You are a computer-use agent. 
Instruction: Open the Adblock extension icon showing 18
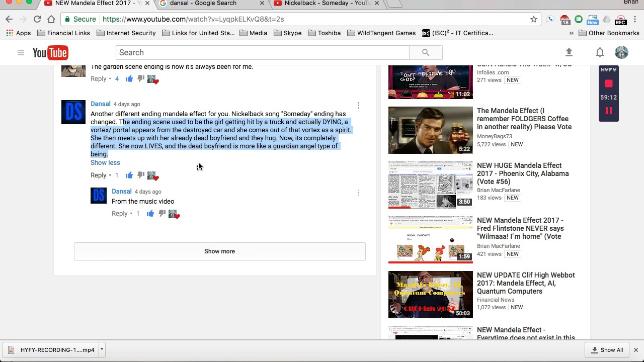point(565,20)
